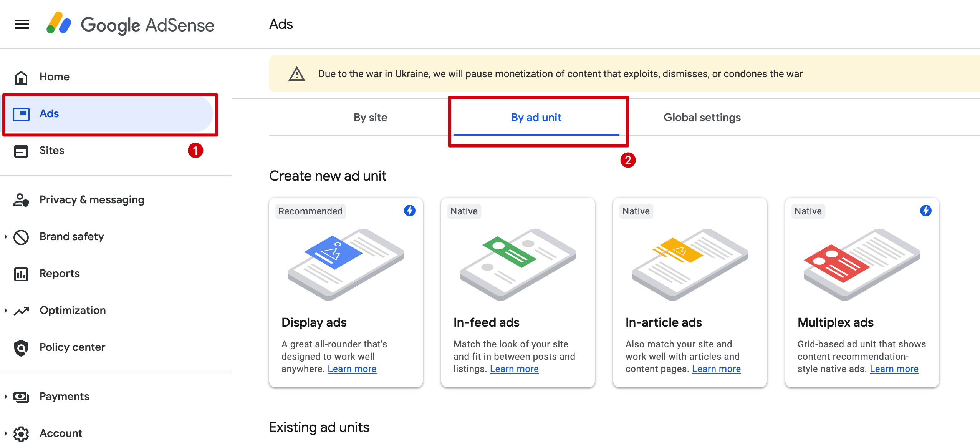Screen dimensions: 980x445
Task: Expand the Optimization menu arrow
Action: coord(6,311)
